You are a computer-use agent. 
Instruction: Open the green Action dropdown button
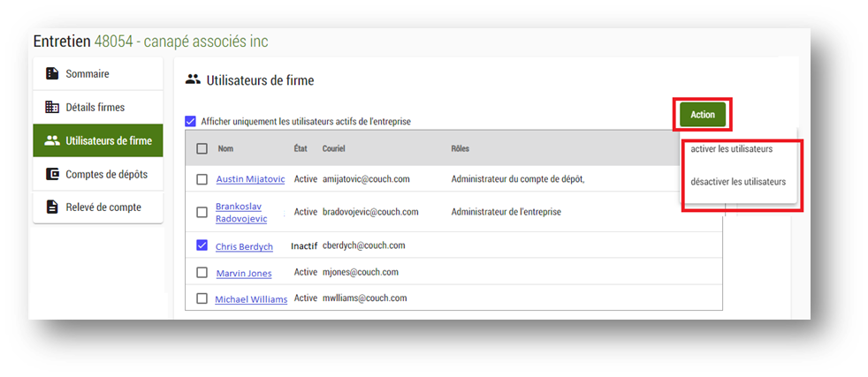tap(703, 115)
